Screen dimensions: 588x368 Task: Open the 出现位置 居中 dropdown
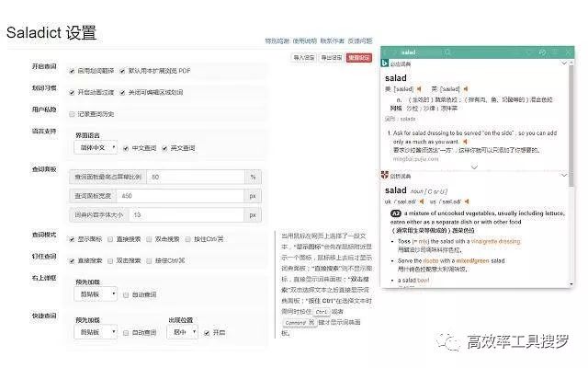click(x=182, y=332)
